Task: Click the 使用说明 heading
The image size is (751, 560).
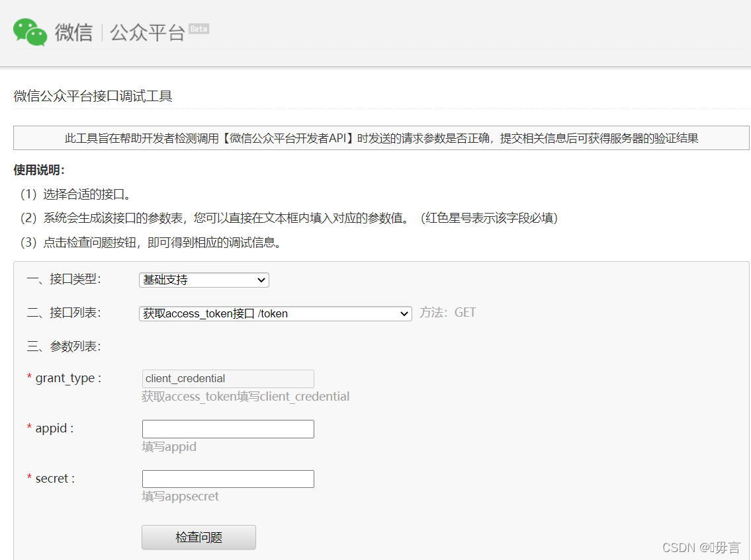Action: coord(39,170)
